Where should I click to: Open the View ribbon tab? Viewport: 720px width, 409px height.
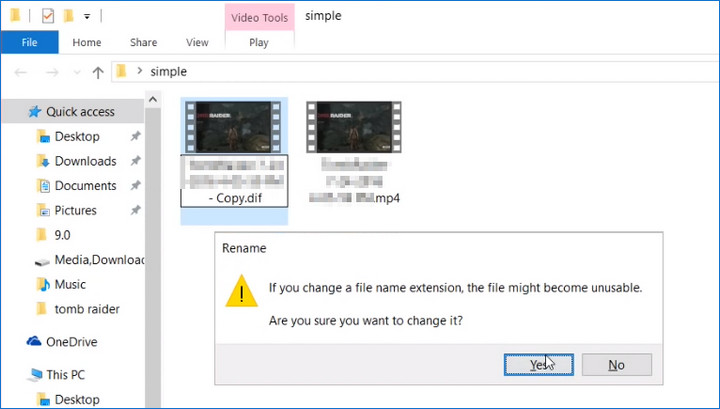point(197,42)
